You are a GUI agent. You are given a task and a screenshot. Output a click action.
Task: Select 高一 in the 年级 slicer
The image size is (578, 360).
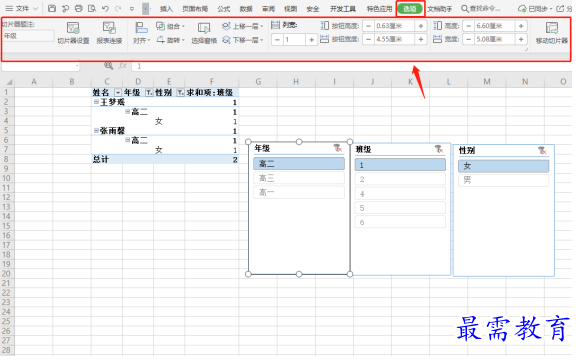tap(299, 192)
